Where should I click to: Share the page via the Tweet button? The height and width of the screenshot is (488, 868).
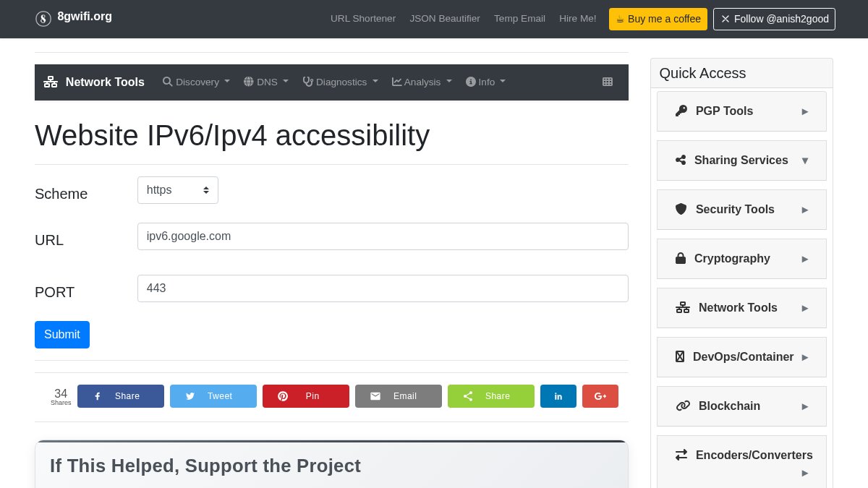click(x=213, y=395)
